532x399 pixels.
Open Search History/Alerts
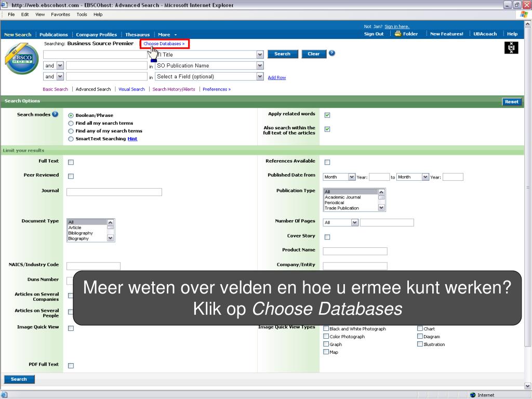(x=174, y=89)
